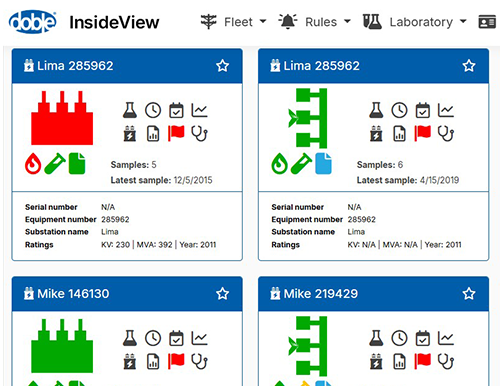Click red flag icon on Mike 219429
The width and height of the screenshot is (500, 386).
coord(422,361)
